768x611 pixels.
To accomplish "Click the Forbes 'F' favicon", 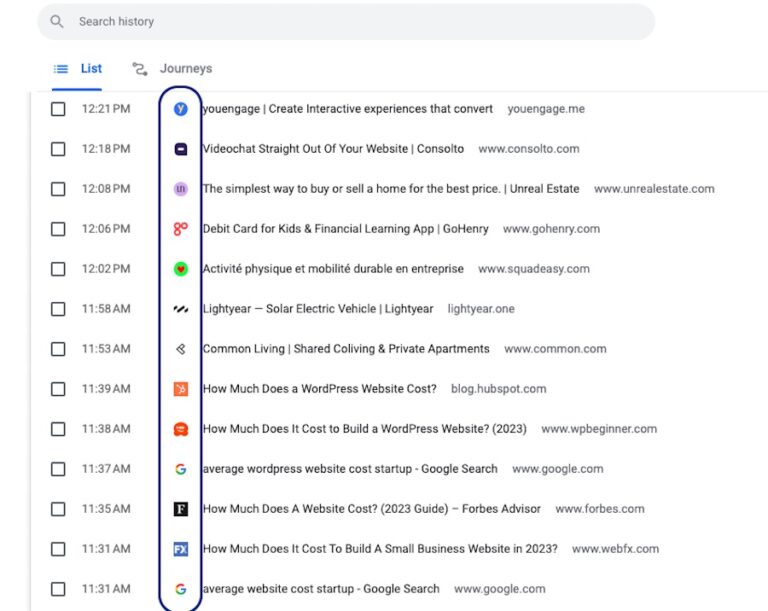I will click(181, 509).
